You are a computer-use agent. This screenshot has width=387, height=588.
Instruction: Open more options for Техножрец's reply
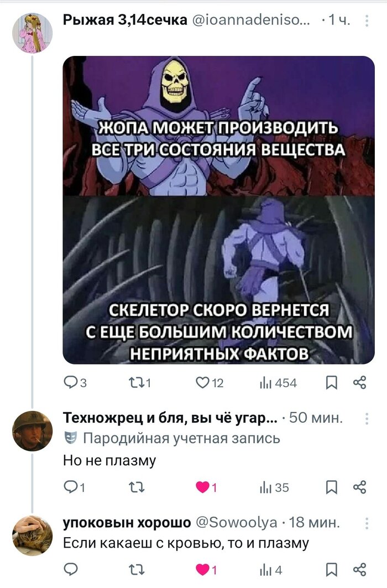[368, 418]
